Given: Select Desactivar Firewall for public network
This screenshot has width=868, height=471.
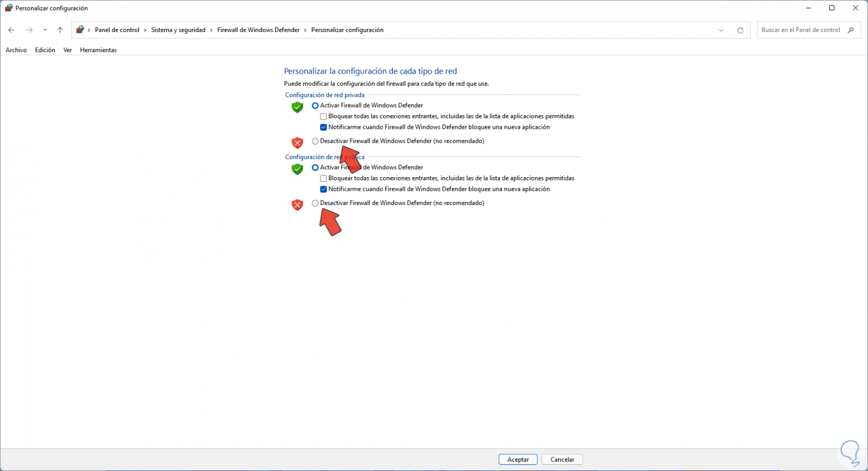Looking at the screenshot, I should point(315,203).
